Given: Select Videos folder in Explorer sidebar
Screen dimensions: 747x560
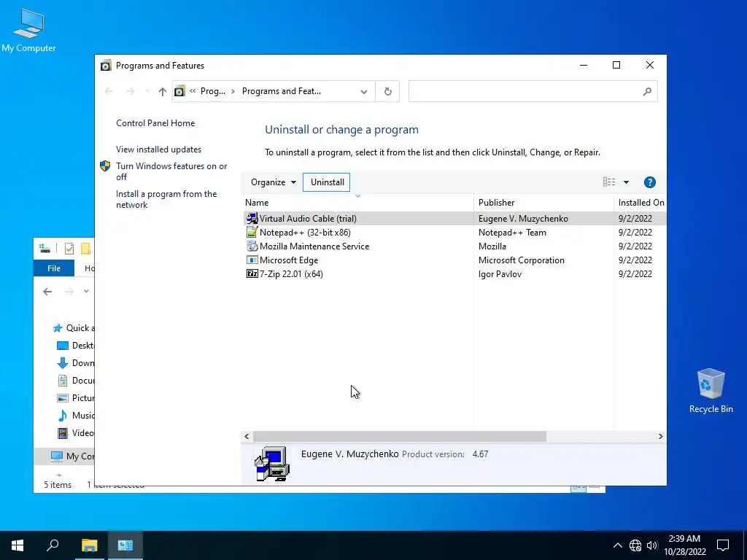Looking at the screenshot, I should [x=75, y=433].
